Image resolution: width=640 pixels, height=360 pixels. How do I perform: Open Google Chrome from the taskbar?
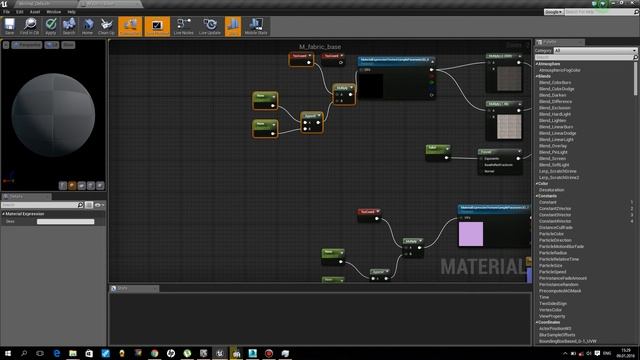154,353
